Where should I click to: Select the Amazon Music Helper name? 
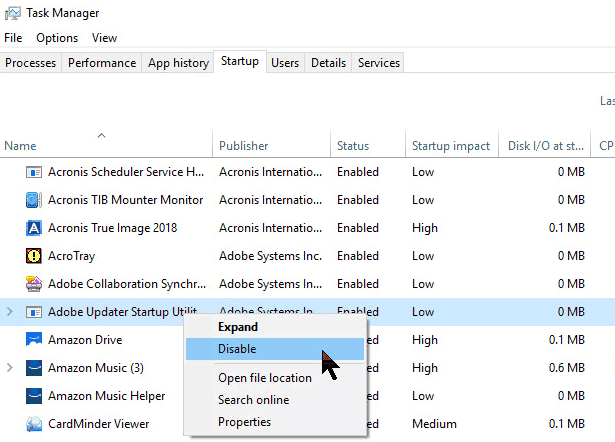coord(107,396)
